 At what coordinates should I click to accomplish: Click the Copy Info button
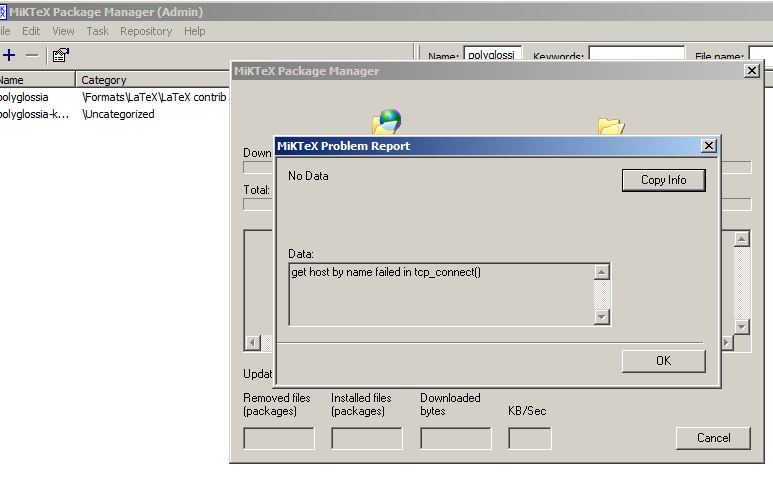click(664, 180)
